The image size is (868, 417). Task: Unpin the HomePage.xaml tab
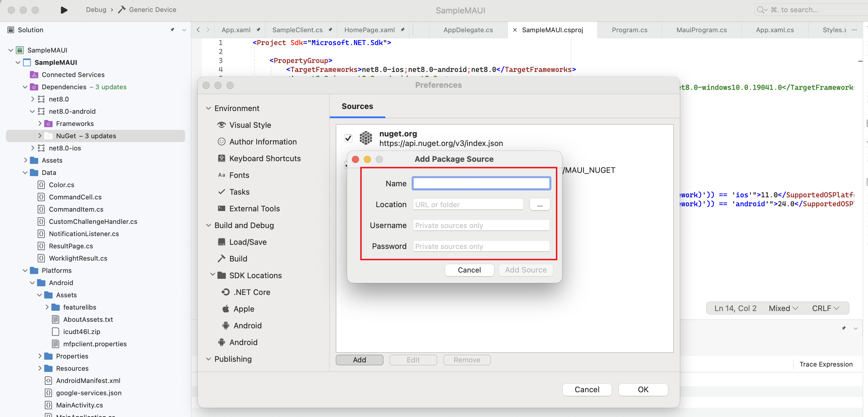[402, 30]
